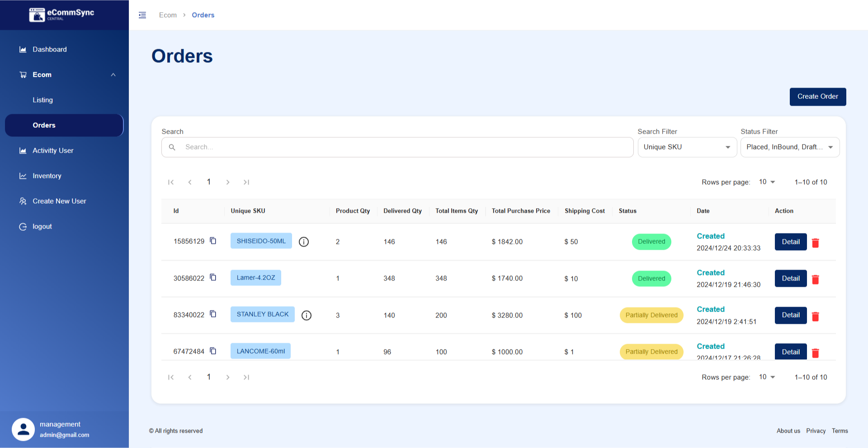The height and width of the screenshot is (448, 868).
Task: Open Detail for order 67472484
Action: click(791, 351)
